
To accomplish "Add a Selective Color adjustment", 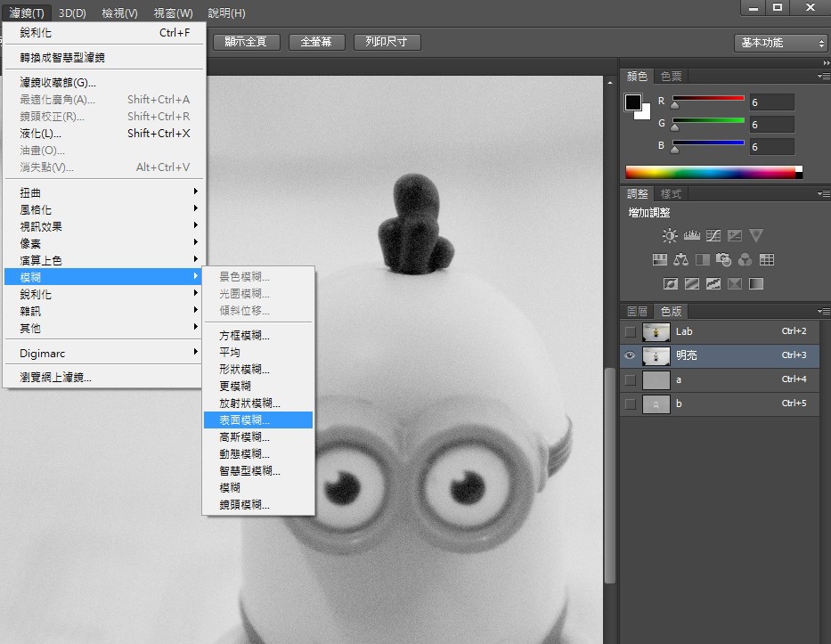I will click(x=735, y=283).
